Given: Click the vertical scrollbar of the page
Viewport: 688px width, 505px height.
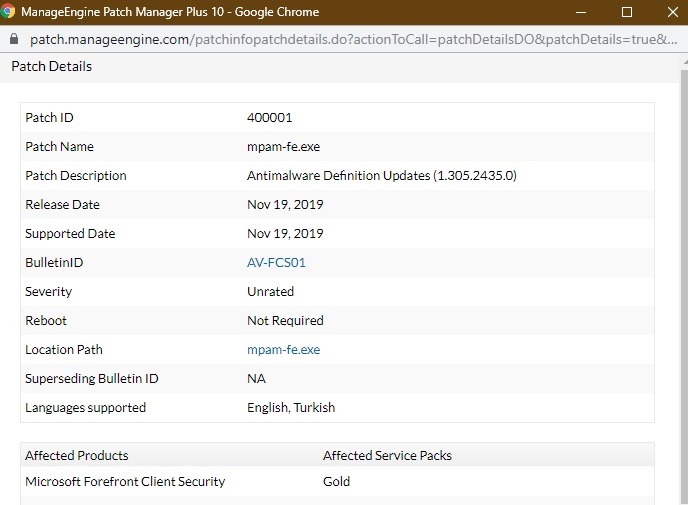Looking at the screenshot, I should [684, 285].
